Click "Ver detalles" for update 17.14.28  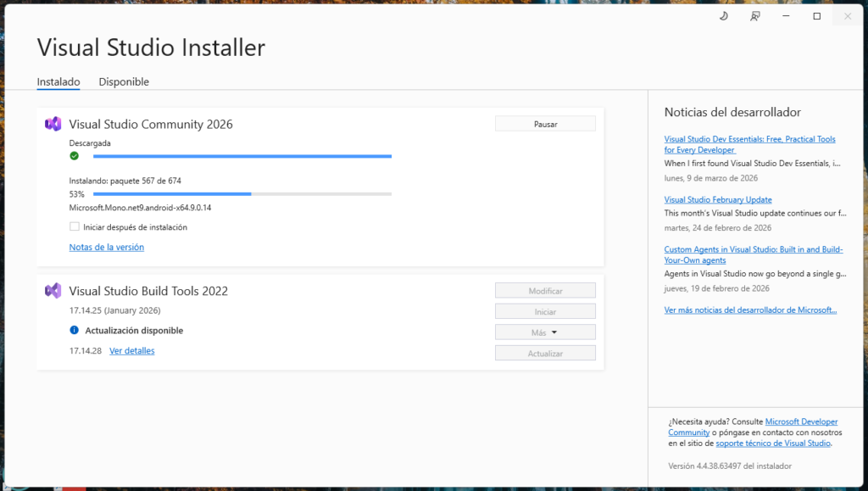132,351
